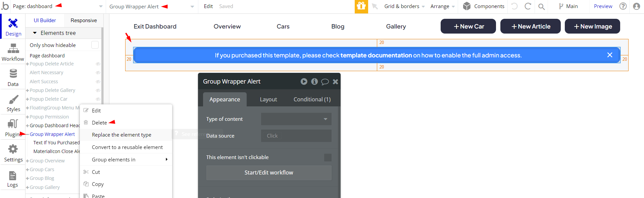Collapse the Elements tree section
The width and height of the screenshot is (644, 198).
click(35, 33)
